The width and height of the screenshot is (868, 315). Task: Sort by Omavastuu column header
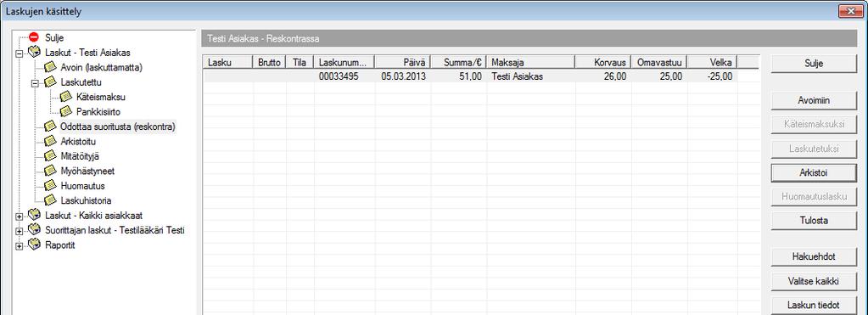pos(659,63)
